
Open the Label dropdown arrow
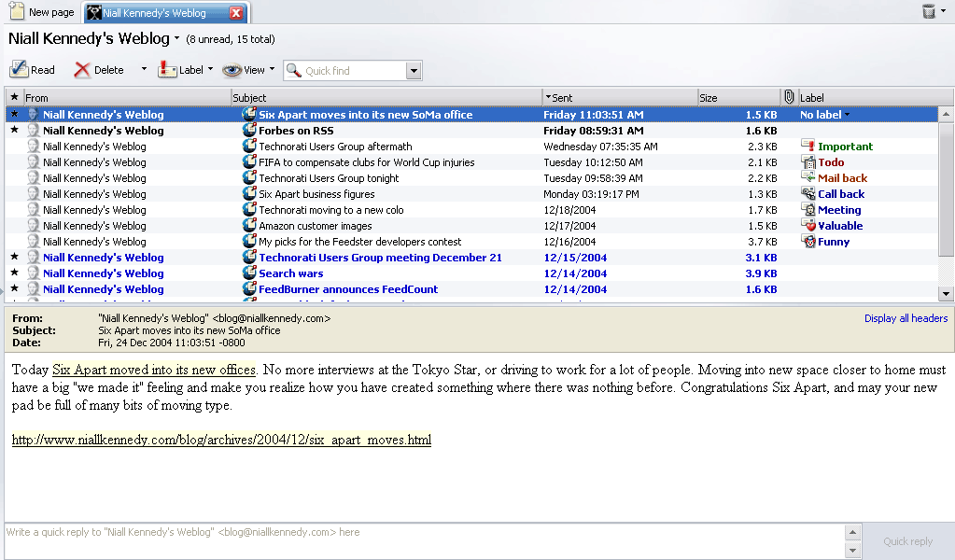[210, 69]
